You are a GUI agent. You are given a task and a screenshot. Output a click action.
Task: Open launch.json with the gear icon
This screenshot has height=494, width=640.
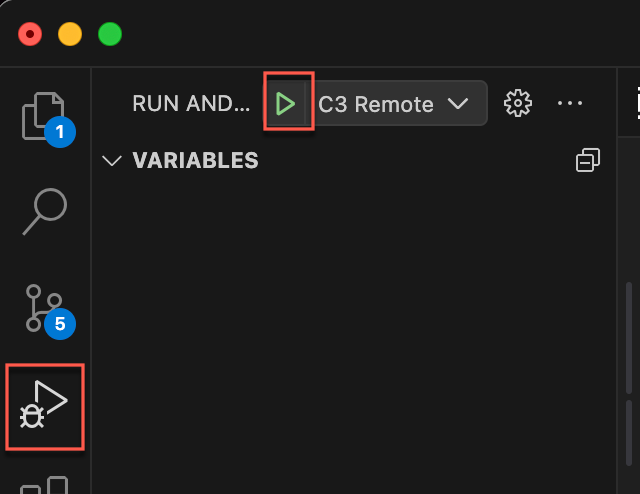[x=517, y=103]
